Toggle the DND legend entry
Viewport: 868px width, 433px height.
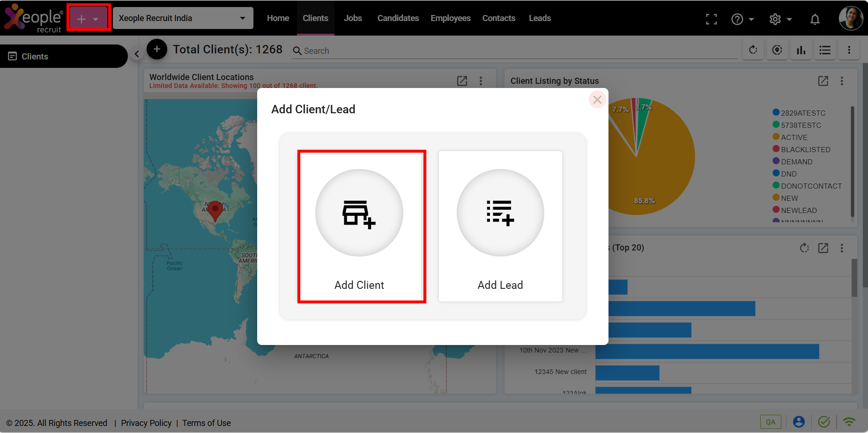click(x=785, y=174)
